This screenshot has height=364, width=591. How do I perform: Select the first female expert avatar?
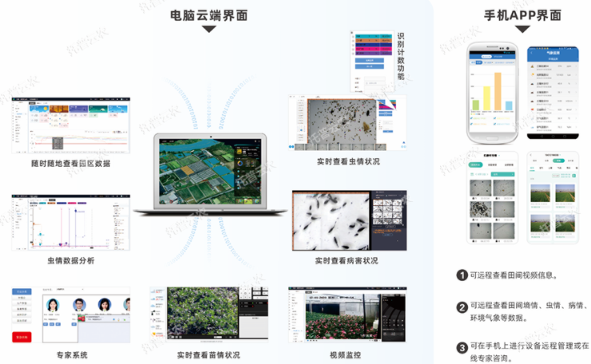53,305
